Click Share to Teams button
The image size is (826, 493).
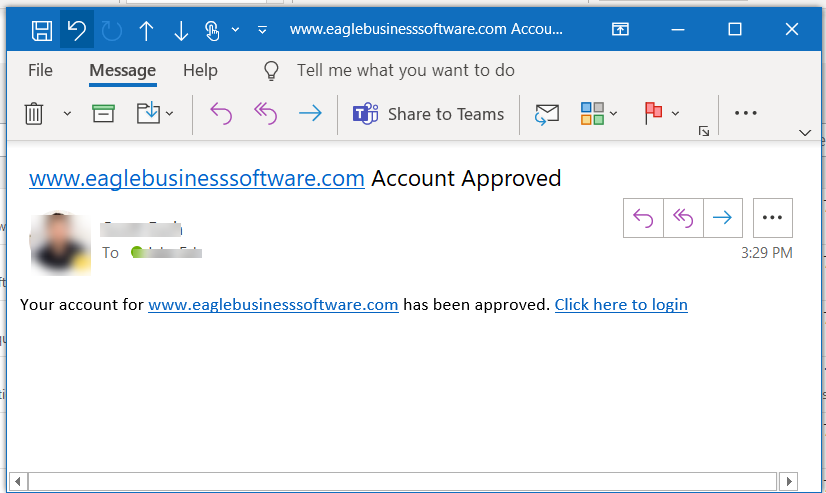click(428, 114)
